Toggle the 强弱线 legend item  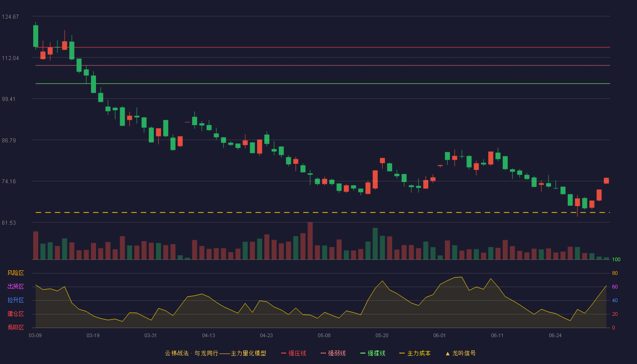(333, 353)
